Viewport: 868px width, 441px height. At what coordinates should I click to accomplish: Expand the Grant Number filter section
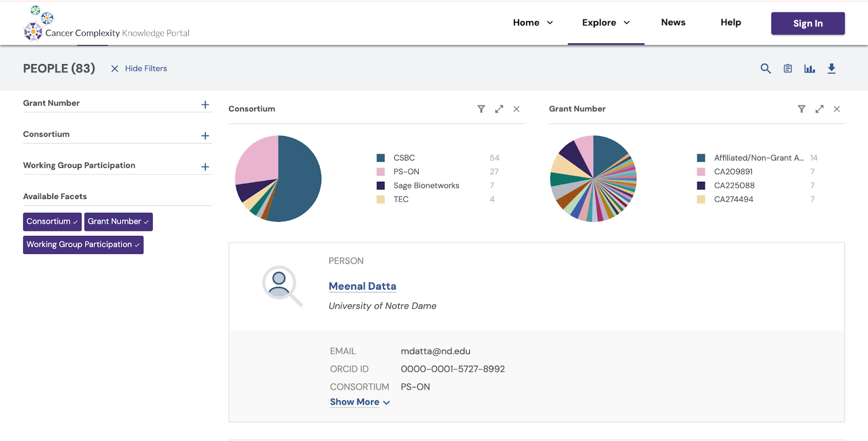(205, 105)
